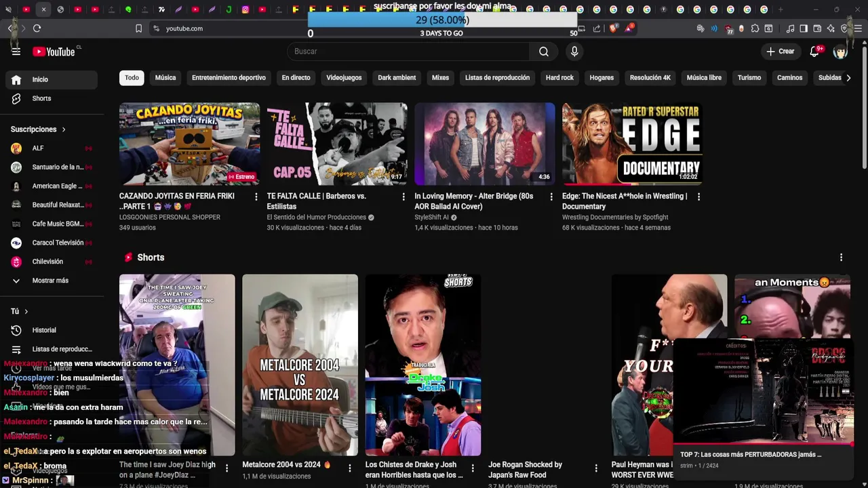
Task: Play the Alter Bridge band thumbnail
Action: coord(485,144)
